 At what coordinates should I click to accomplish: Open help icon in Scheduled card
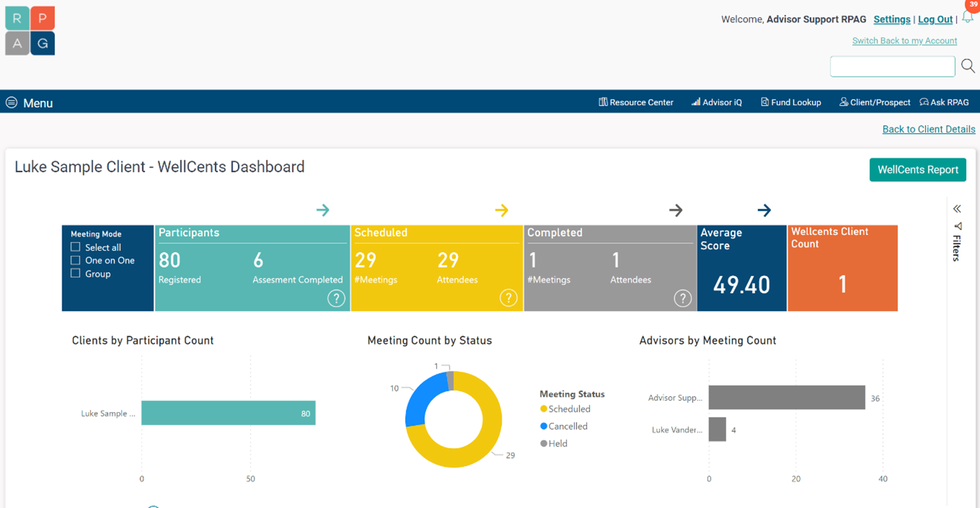coord(509,298)
